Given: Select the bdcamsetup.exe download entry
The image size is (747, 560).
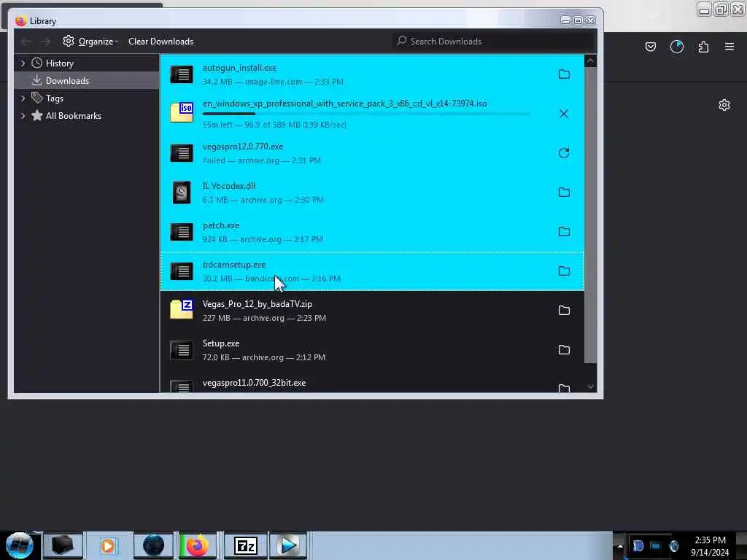Looking at the screenshot, I should tap(372, 271).
